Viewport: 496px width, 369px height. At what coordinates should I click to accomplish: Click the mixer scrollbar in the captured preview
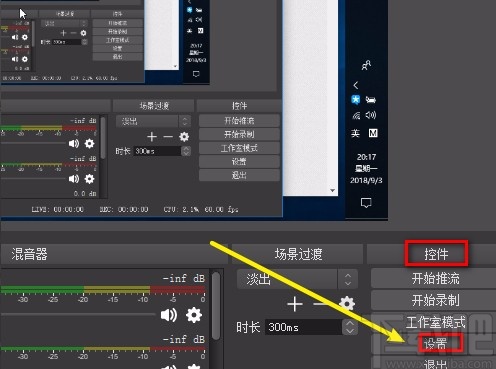pos(103,137)
